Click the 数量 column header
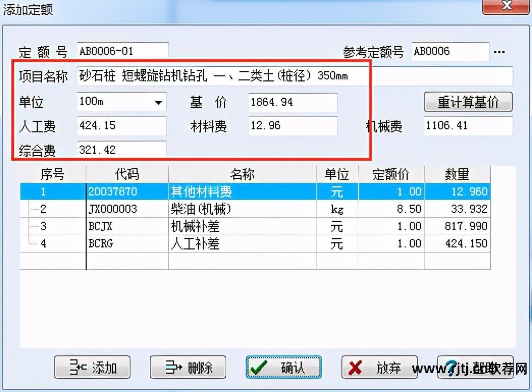Viewport: 532px width, 392px height. [x=458, y=174]
